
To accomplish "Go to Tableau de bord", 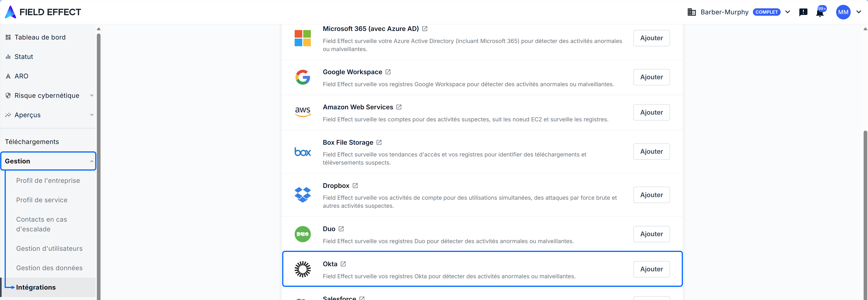I will click(x=40, y=37).
